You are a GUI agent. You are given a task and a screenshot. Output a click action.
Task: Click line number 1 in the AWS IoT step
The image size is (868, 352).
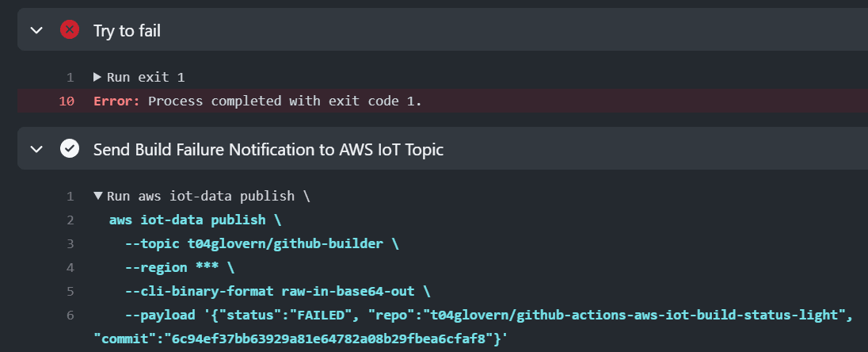(x=70, y=196)
